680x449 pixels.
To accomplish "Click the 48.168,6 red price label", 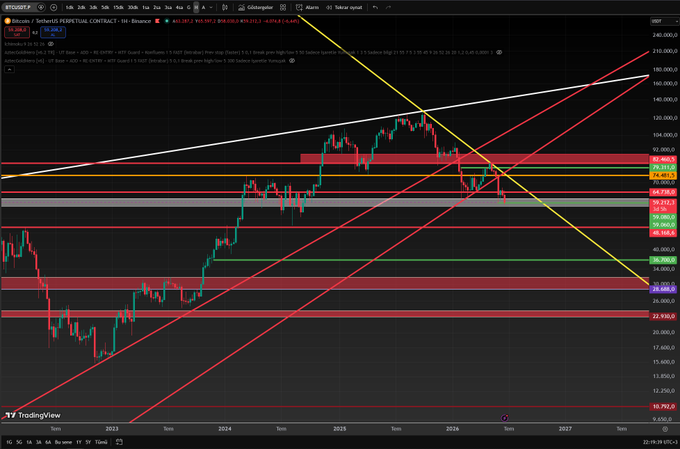I will point(663,233).
